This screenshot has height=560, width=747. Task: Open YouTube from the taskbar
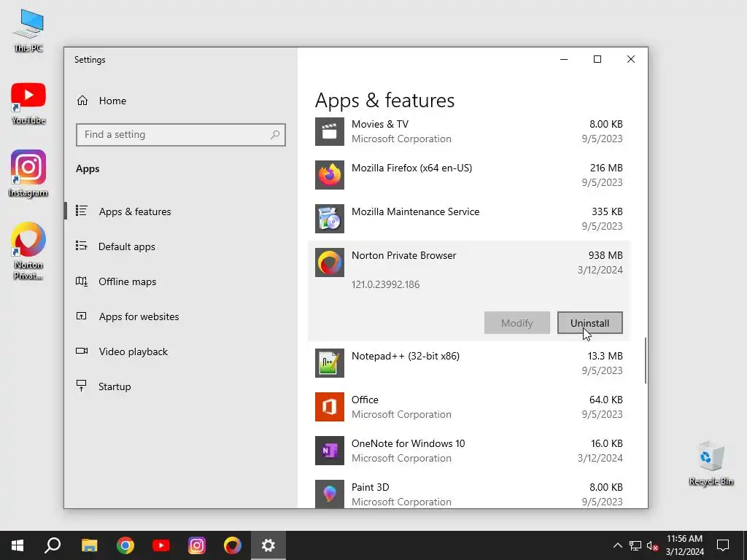161,545
